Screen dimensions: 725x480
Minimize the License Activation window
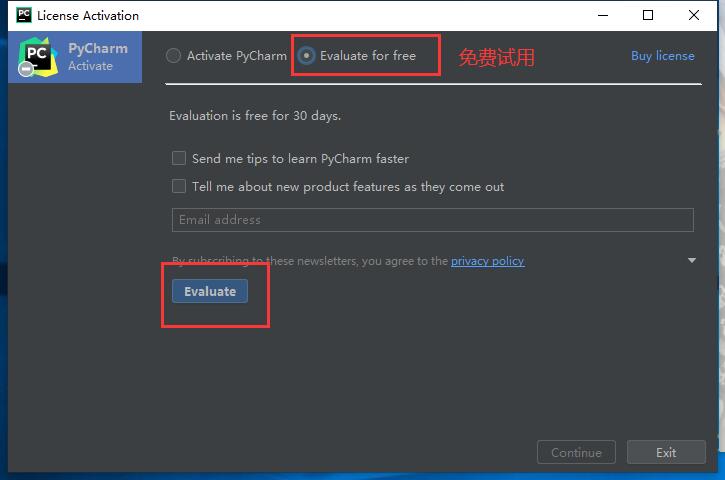pyautogui.click(x=603, y=15)
